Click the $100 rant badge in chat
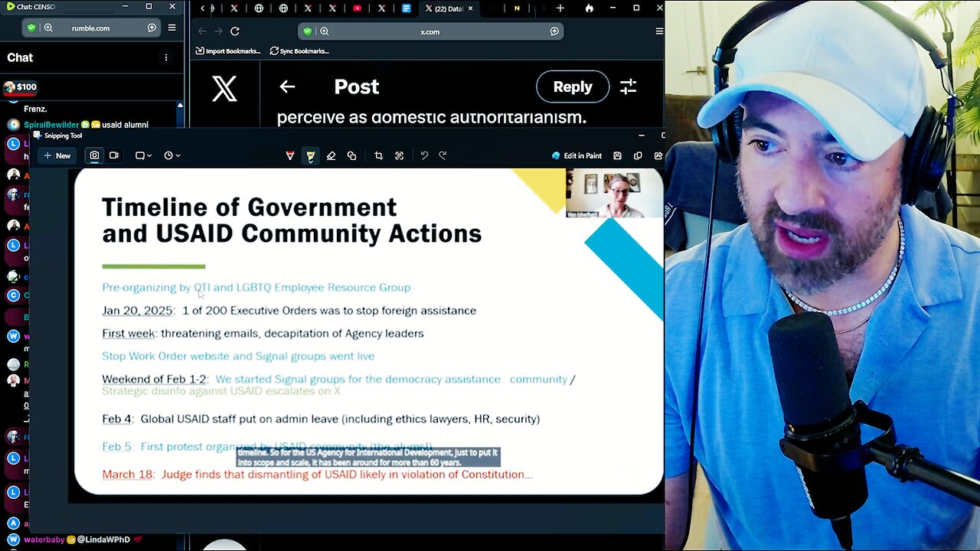980x551 pixels. [x=21, y=87]
